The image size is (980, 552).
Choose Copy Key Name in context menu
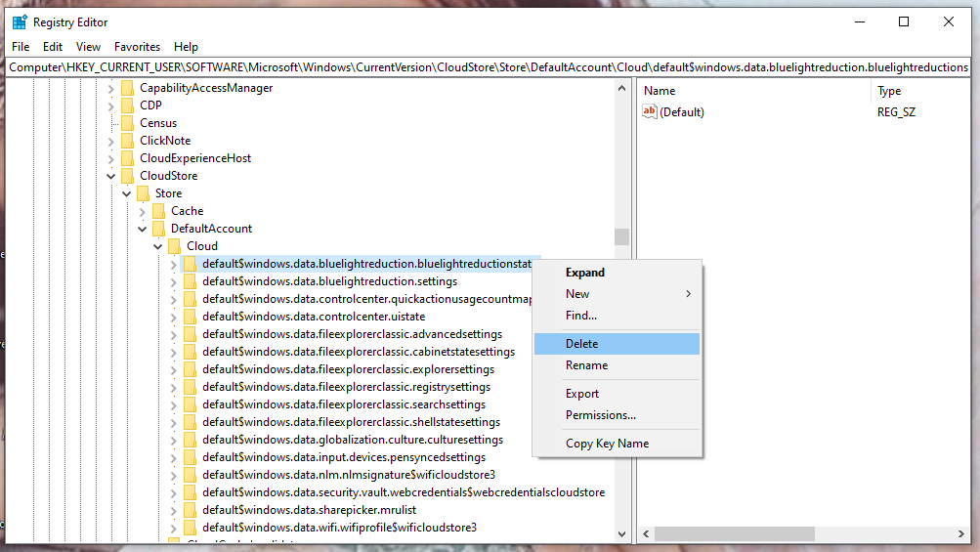pyautogui.click(x=617, y=444)
